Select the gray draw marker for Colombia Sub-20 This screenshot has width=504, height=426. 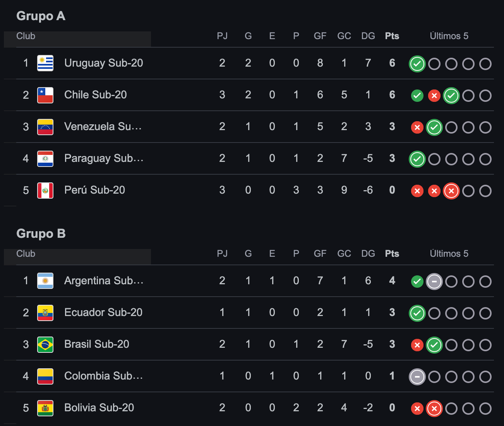coord(417,376)
